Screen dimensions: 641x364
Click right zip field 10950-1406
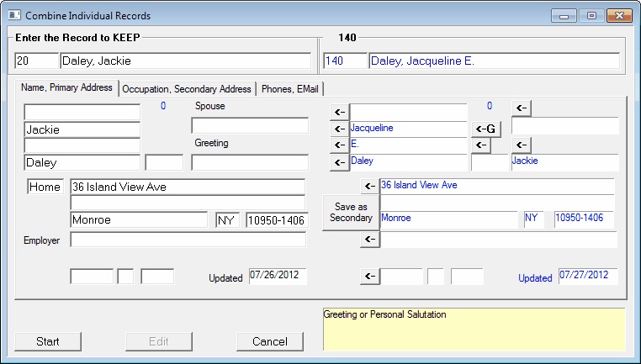click(584, 219)
